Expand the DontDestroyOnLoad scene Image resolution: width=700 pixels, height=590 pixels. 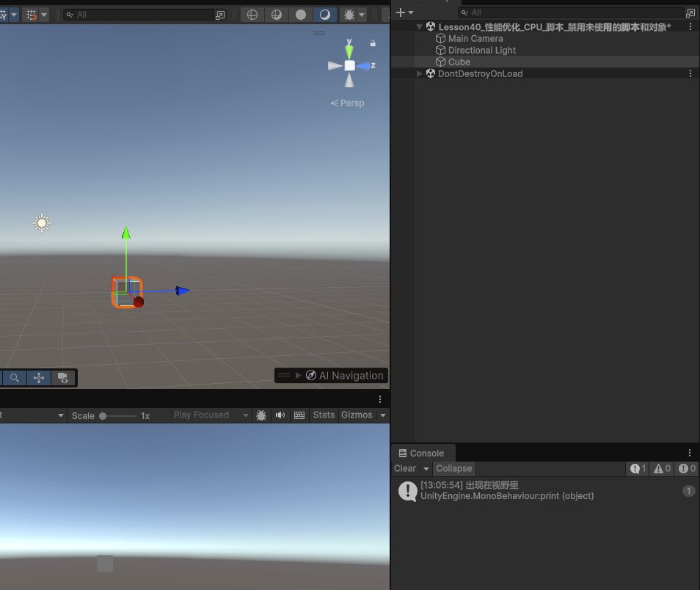(420, 73)
